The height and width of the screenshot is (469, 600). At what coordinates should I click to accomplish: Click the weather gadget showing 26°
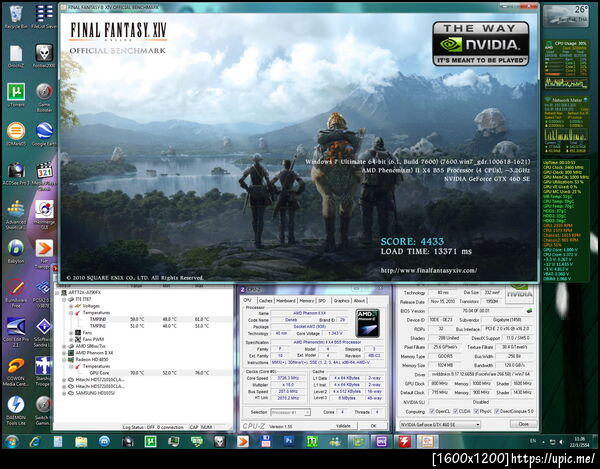point(566,15)
